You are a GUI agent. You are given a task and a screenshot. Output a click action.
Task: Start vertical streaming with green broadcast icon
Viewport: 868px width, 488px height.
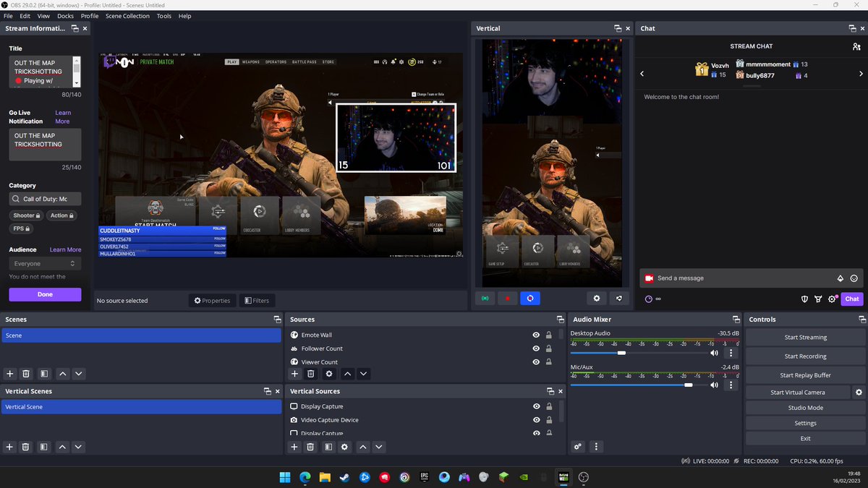[485, 298]
